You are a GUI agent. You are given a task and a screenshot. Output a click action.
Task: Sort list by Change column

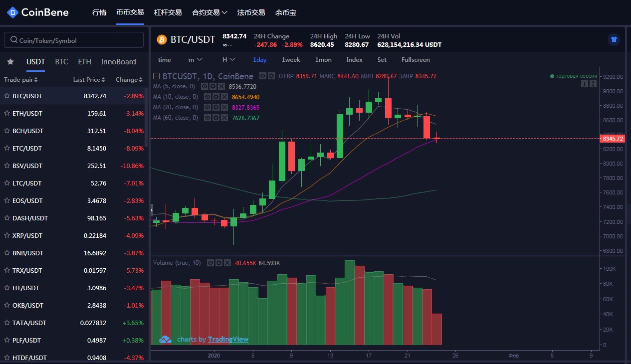pos(129,80)
